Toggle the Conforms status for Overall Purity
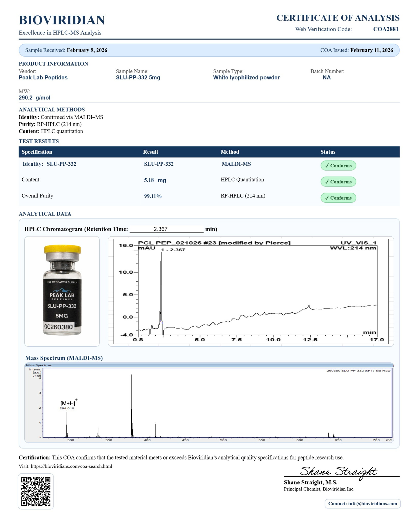 coord(338,198)
